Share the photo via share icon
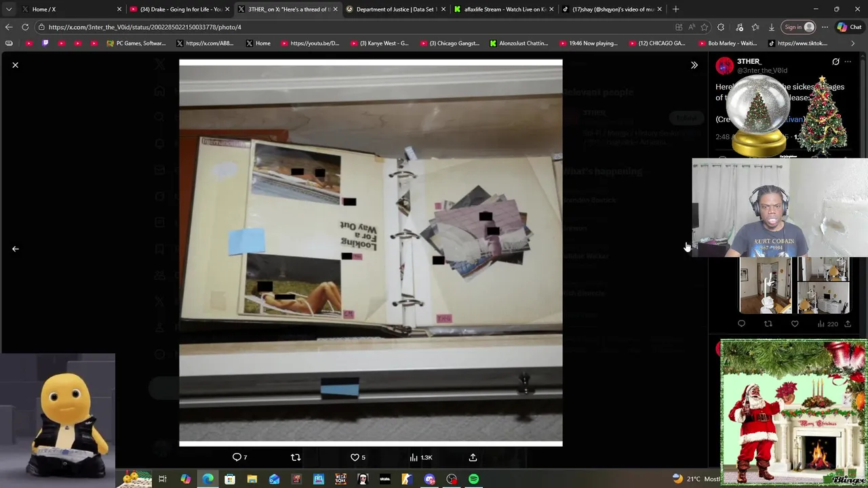Screen dimensions: 868x488 (x=473, y=457)
